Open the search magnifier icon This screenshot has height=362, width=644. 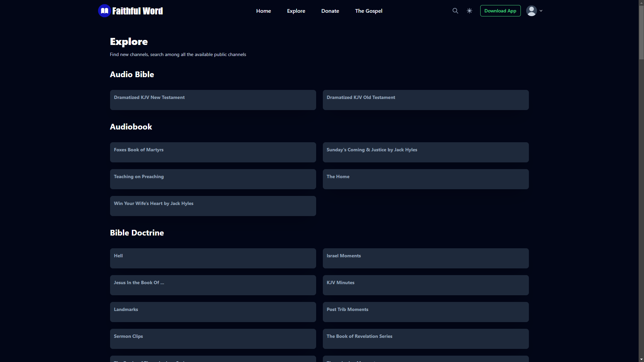point(455,11)
